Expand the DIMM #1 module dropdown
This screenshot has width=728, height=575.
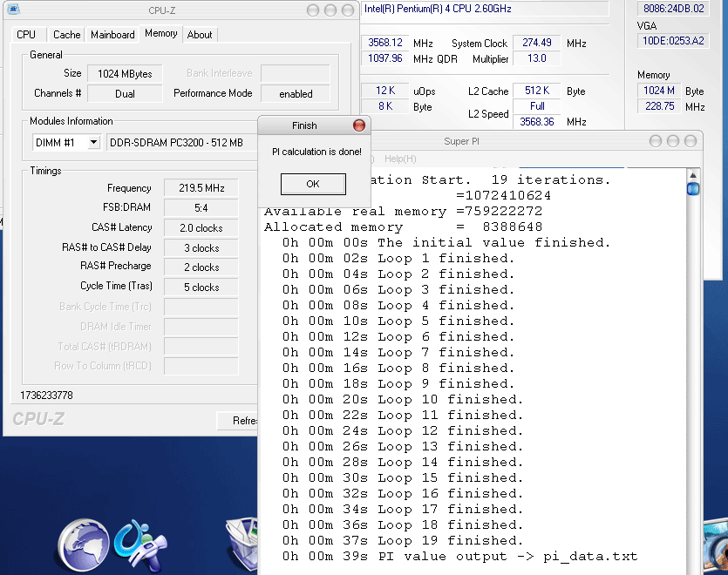click(94, 142)
